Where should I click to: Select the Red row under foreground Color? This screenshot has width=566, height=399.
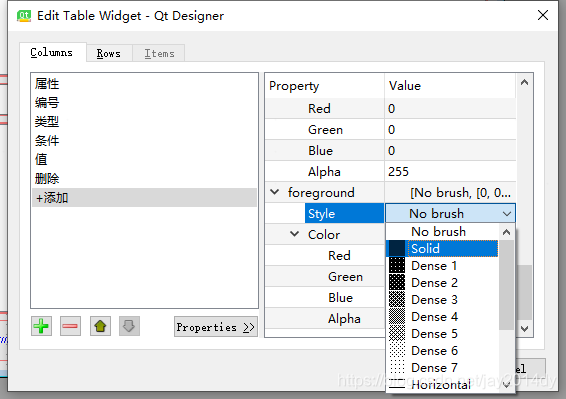(x=325, y=255)
